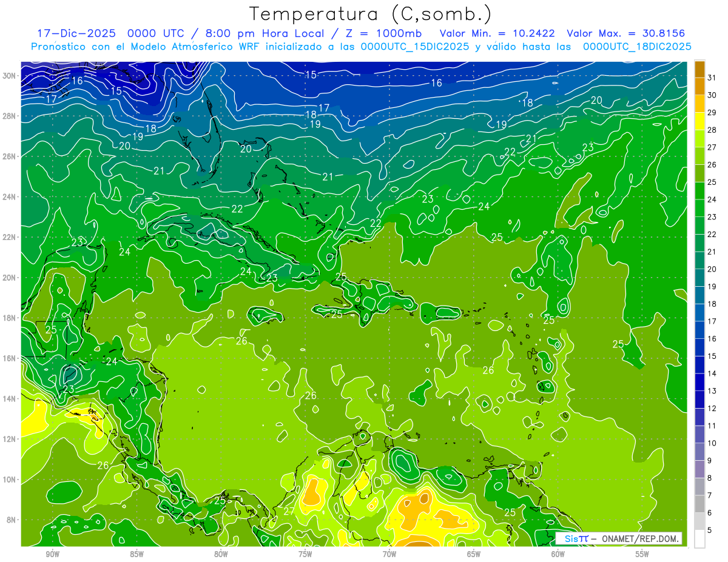Click the '85W' longitude axis label

pos(136,554)
